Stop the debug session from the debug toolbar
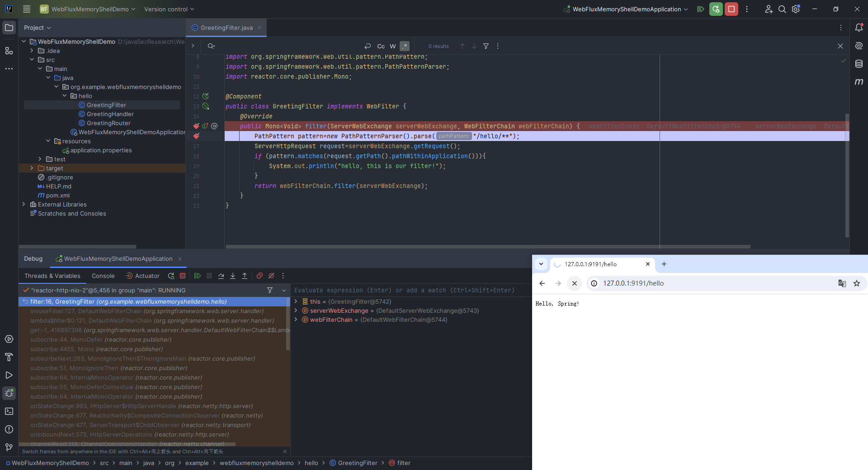 click(183, 276)
